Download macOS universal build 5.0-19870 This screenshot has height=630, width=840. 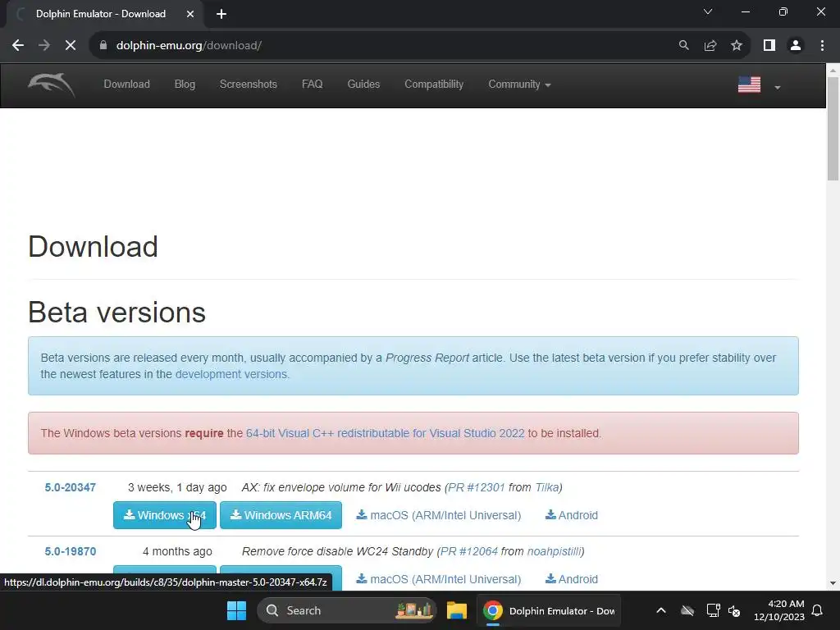pyautogui.click(x=439, y=579)
